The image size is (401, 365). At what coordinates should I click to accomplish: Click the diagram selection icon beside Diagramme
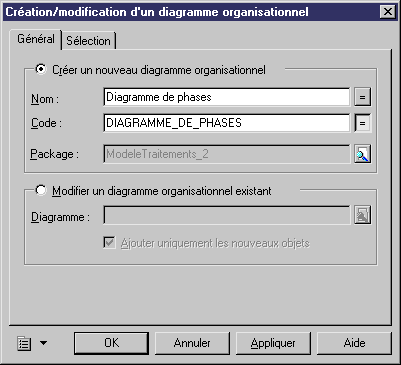[362, 215]
